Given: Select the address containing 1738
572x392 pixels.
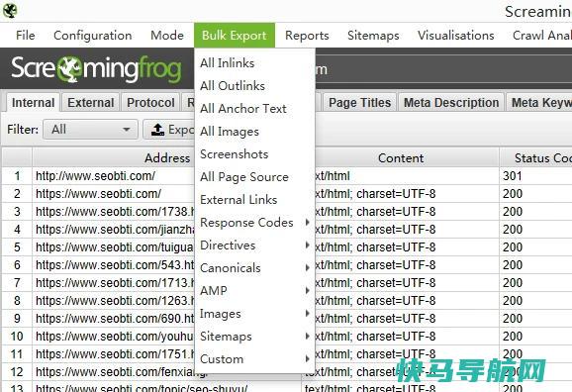Looking at the screenshot, I should click(x=115, y=211).
